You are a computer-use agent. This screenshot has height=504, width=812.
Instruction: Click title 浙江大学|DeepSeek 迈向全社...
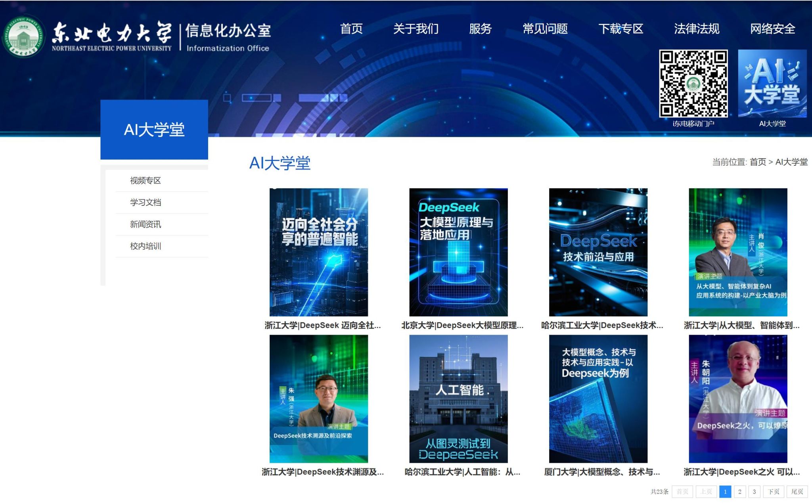(x=323, y=325)
